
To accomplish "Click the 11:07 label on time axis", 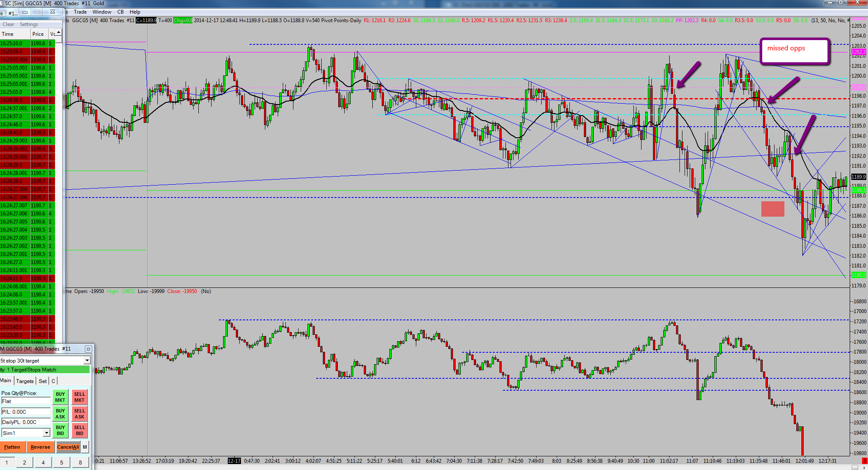I will (692, 461).
